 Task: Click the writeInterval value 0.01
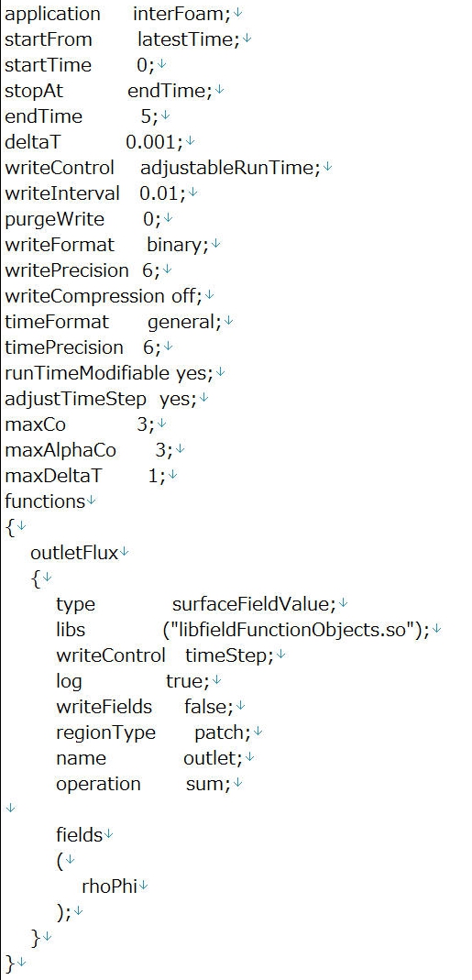[162, 193]
